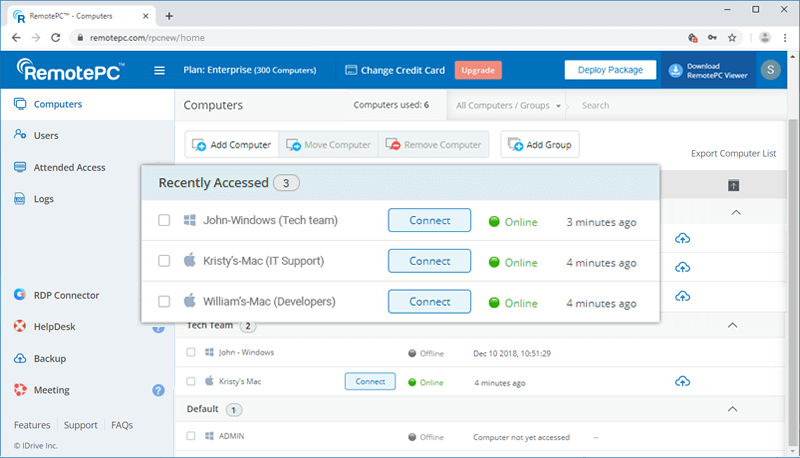Click the Apple icon beside Kristy's-Mac (IT Support)

point(190,261)
